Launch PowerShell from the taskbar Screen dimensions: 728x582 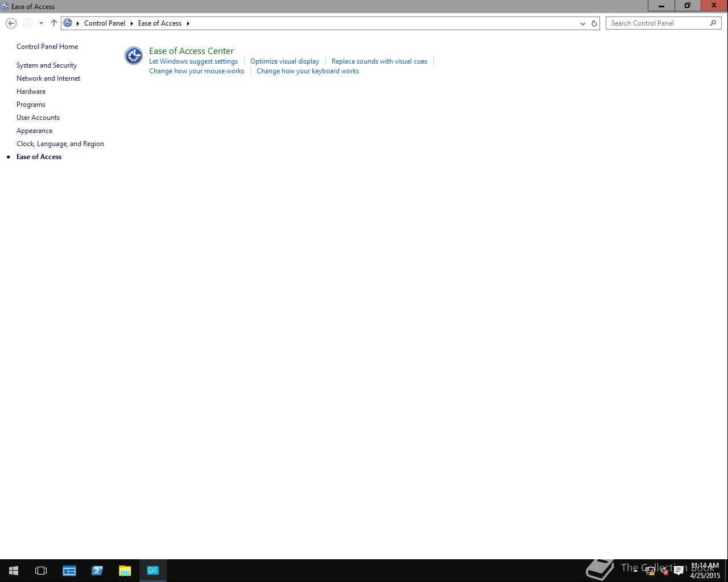pos(97,571)
